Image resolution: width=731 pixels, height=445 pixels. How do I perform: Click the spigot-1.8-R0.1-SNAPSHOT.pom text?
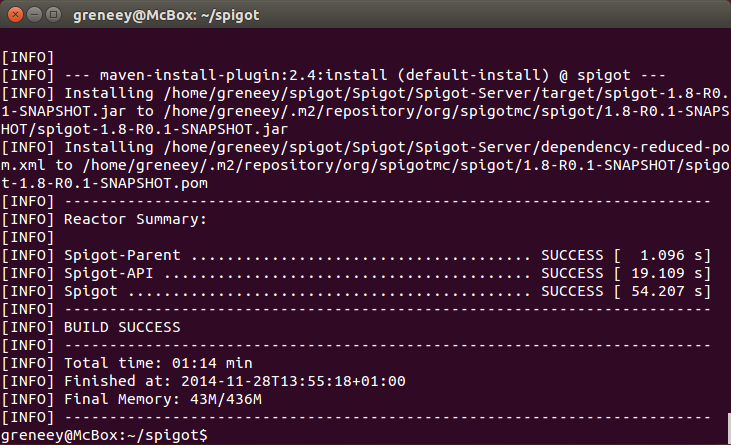point(104,183)
